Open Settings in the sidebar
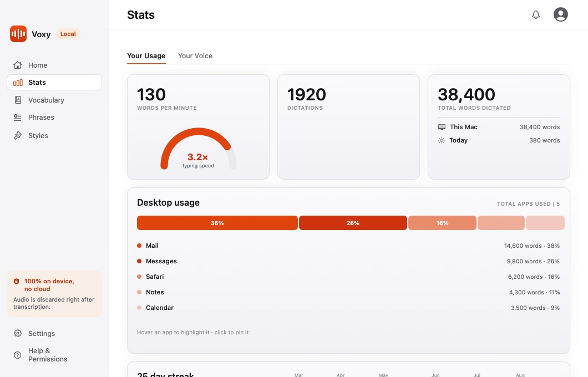Image resolution: width=588 pixels, height=377 pixels. pyautogui.click(x=54, y=333)
